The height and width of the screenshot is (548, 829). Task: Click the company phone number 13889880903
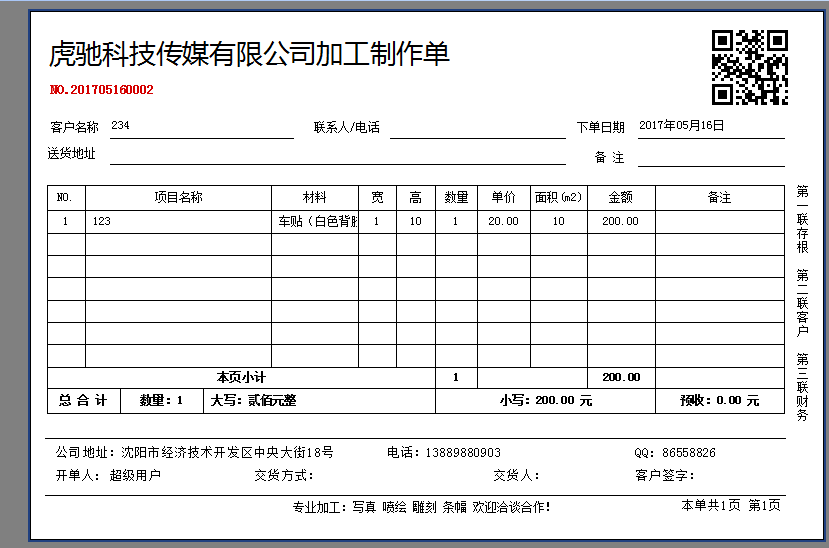(x=458, y=453)
